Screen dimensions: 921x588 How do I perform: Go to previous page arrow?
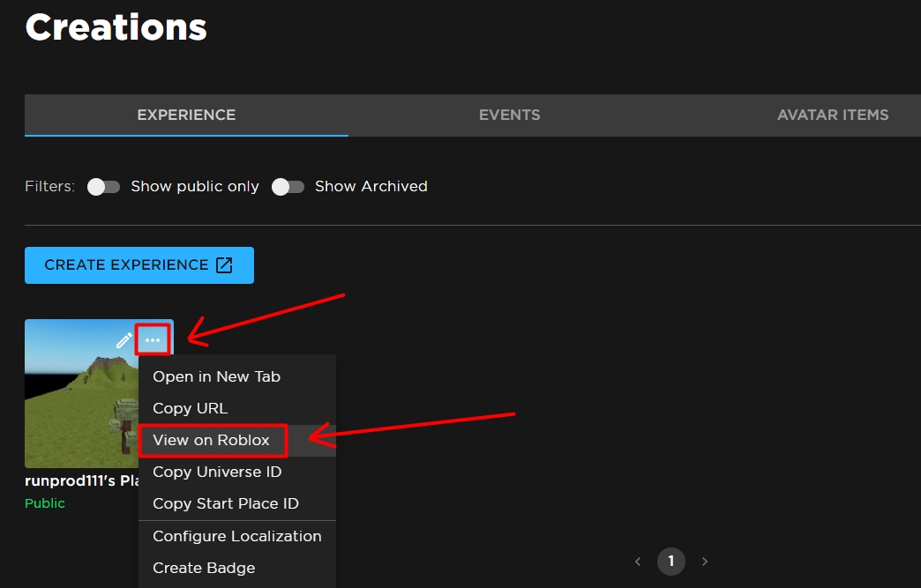click(638, 562)
